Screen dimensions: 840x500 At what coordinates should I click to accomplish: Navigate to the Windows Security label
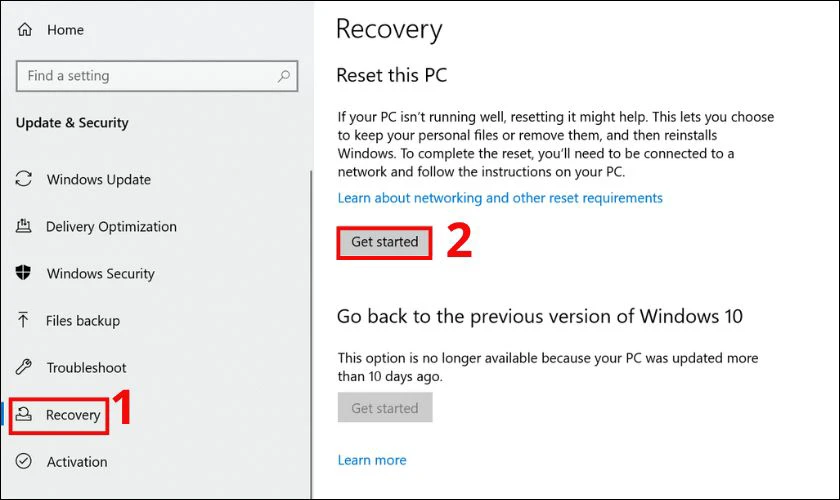(x=101, y=274)
